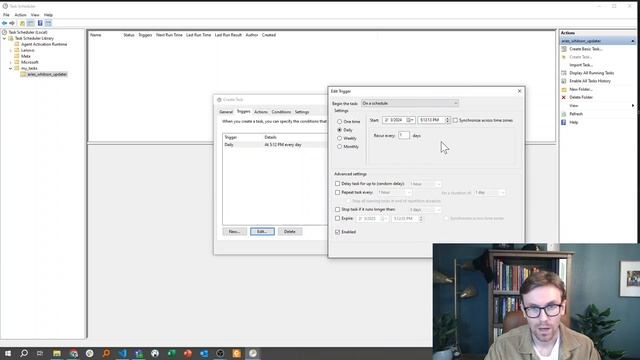Click New button in Create Task dialog
The image size is (640, 360).
pos(234,232)
